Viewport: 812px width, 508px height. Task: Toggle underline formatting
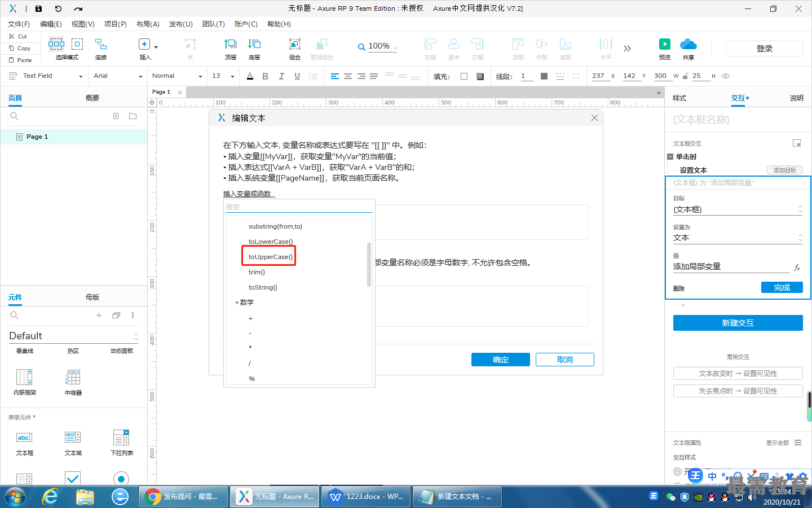click(x=297, y=76)
